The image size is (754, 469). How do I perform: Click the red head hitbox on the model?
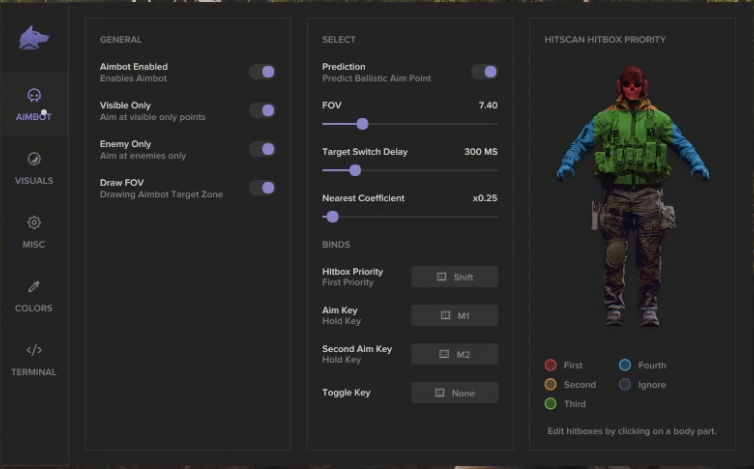coord(632,84)
